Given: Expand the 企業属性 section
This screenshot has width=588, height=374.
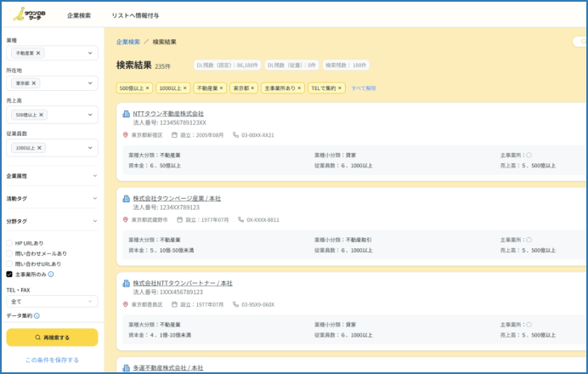Looking at the screenshot, I should click(x=52, y=176).
